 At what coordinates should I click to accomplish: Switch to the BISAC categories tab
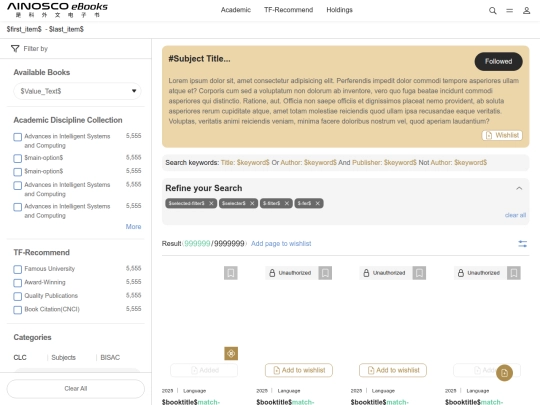click(110, 357)
